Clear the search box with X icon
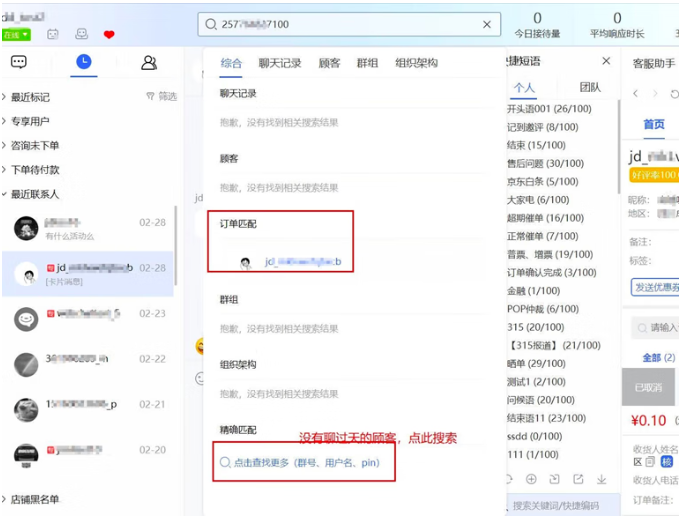Image resolution: width=683 pixels, height=520 pixels. click(487, 24)
